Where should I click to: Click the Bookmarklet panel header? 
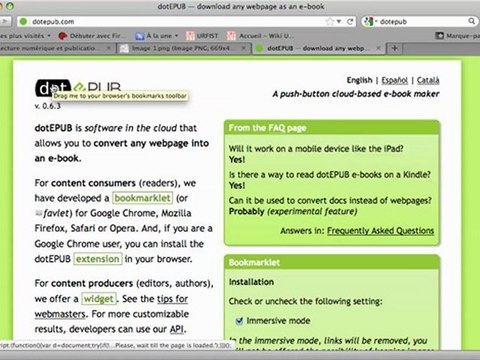click(332, 262)
